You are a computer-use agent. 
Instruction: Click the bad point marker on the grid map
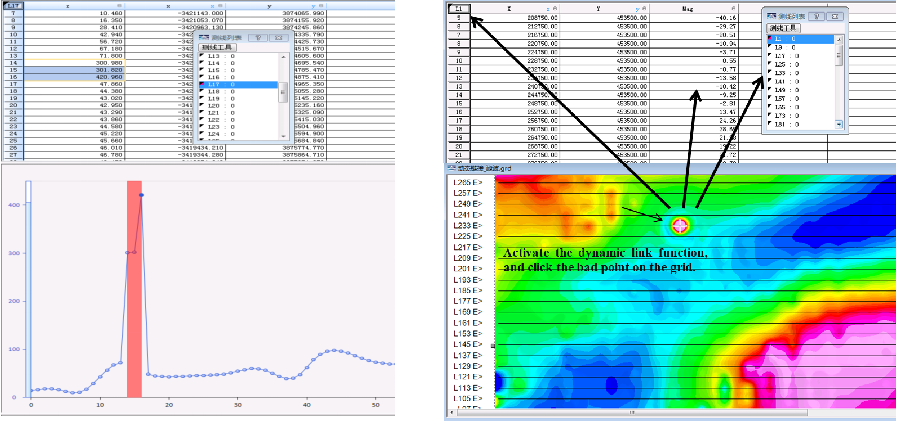pos(680,226)
